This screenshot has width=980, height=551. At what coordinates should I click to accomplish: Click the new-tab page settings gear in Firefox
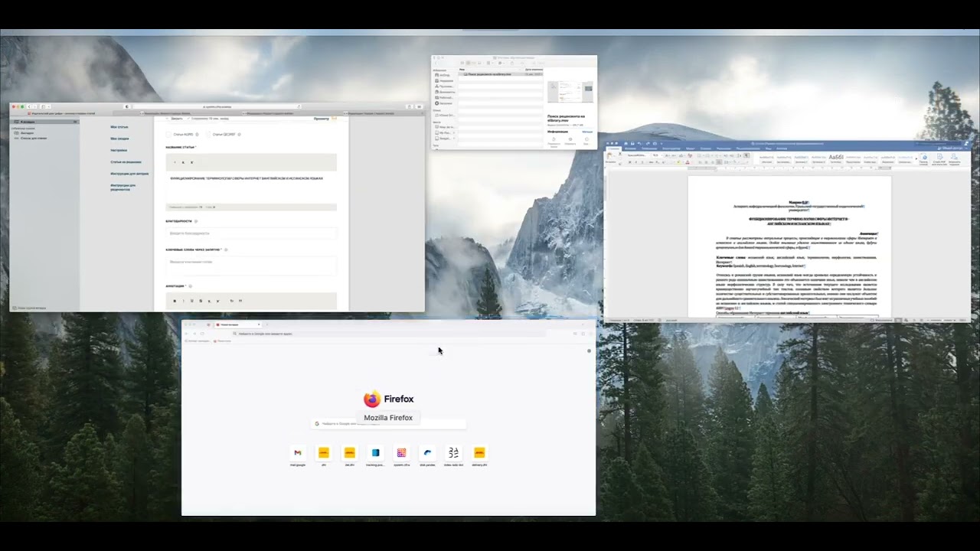589,350
